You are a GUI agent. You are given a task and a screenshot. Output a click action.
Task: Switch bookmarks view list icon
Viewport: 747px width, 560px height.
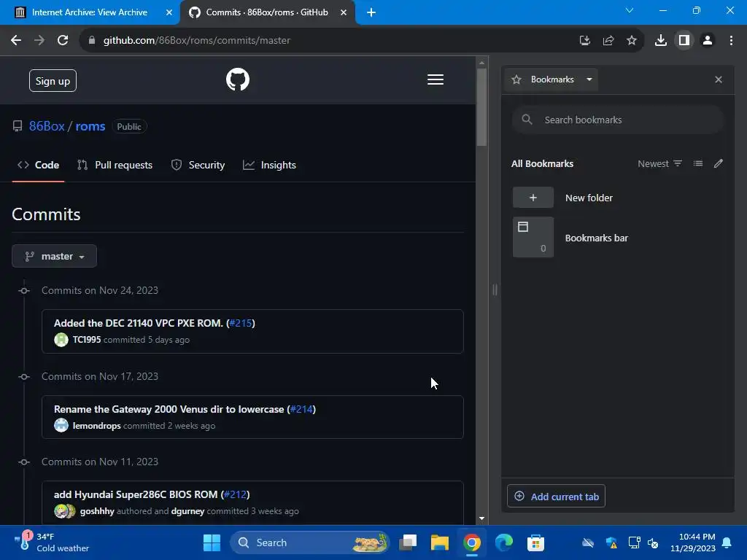698,163
